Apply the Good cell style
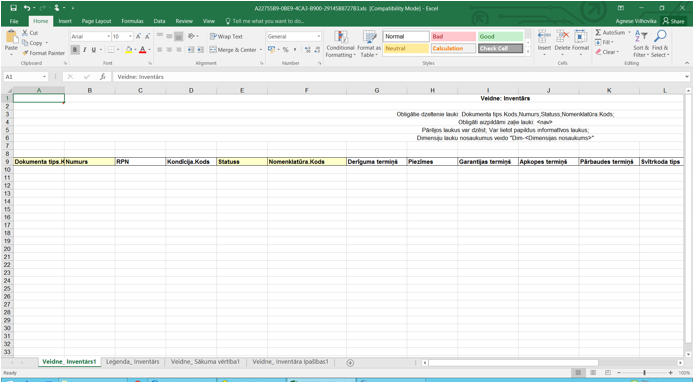The image size is (696, 382). tap(500, 36)
